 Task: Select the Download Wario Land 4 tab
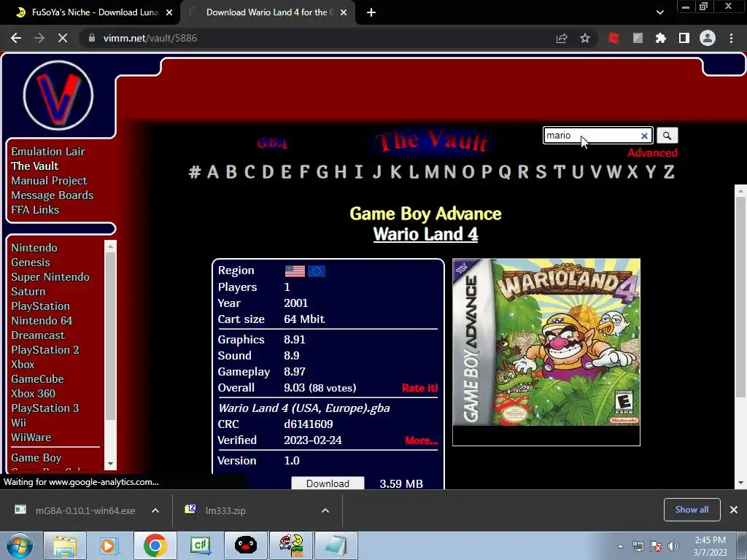point(267,12)
